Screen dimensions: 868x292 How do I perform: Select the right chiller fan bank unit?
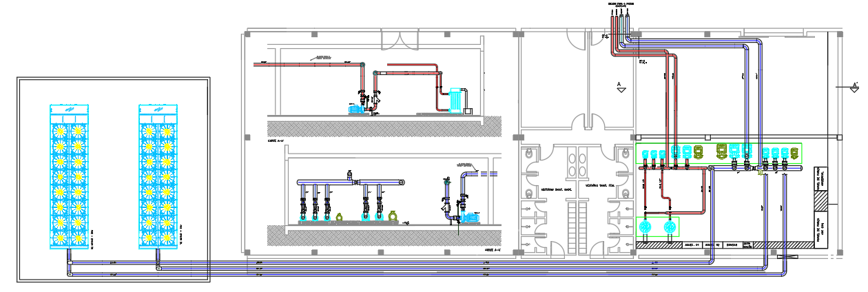pyautogui.click(x=158, y=178)
